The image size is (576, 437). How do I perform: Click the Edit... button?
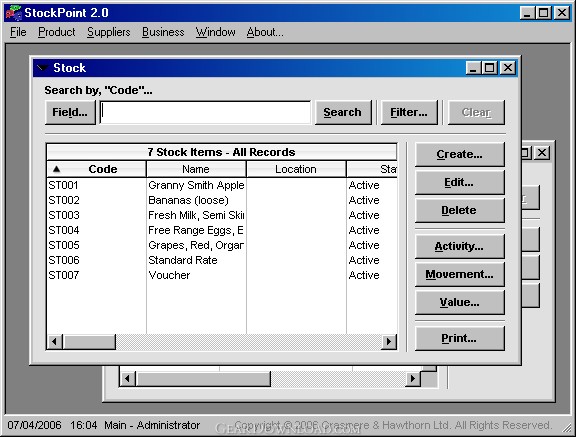[460, 183]
